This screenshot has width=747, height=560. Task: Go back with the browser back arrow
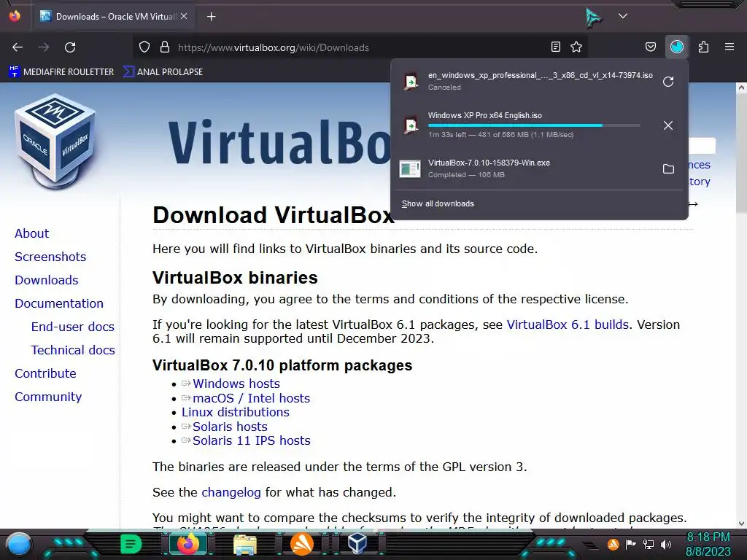pos(18,47)
